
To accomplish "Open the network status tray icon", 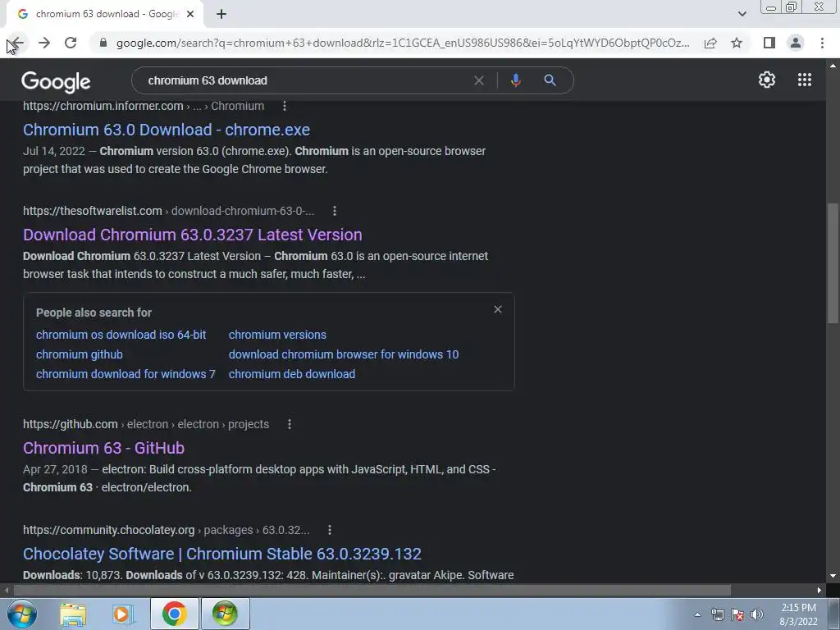I will tap(717, 615).
